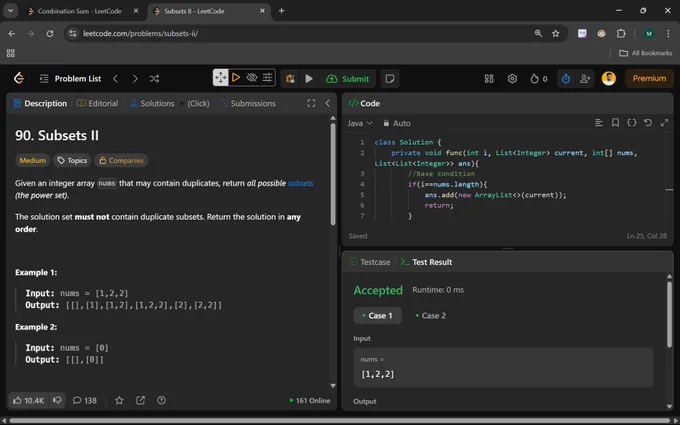Open the help question-mark icon
The image size is (680, 425).
click(161, 400)
